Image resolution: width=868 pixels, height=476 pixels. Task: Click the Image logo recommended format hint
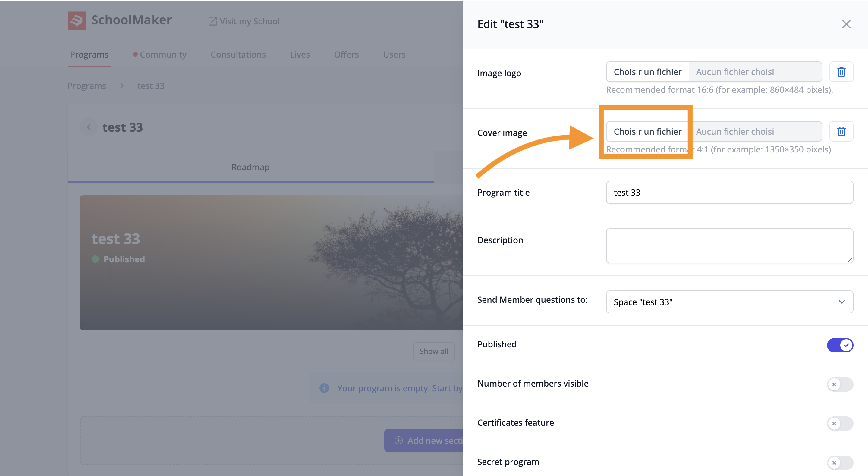click(719, 90)
